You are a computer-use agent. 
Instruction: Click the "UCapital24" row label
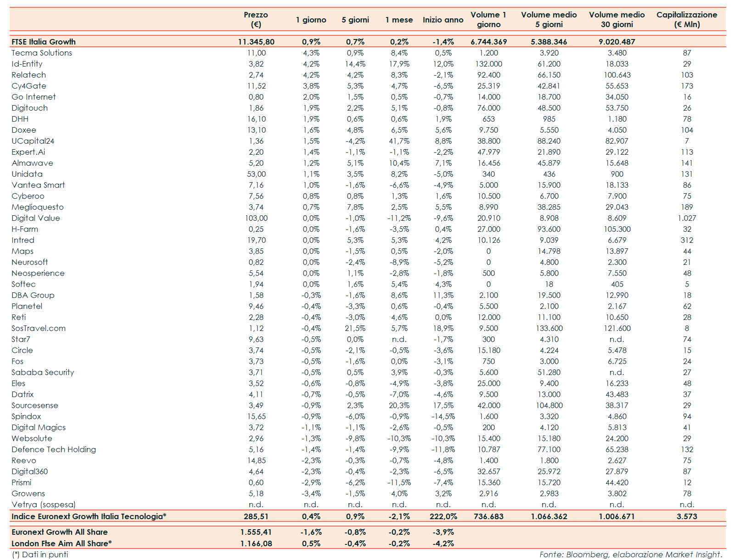tap(33, 141)
